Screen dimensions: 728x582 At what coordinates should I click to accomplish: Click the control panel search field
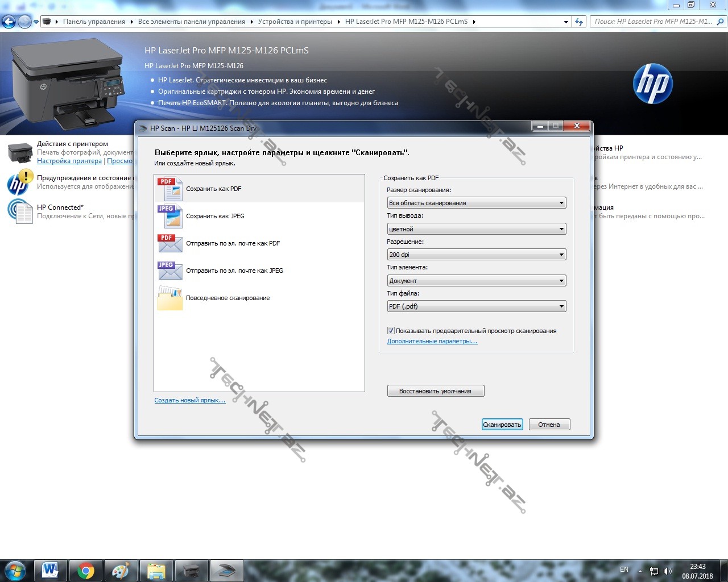click(x=653, y=22)
